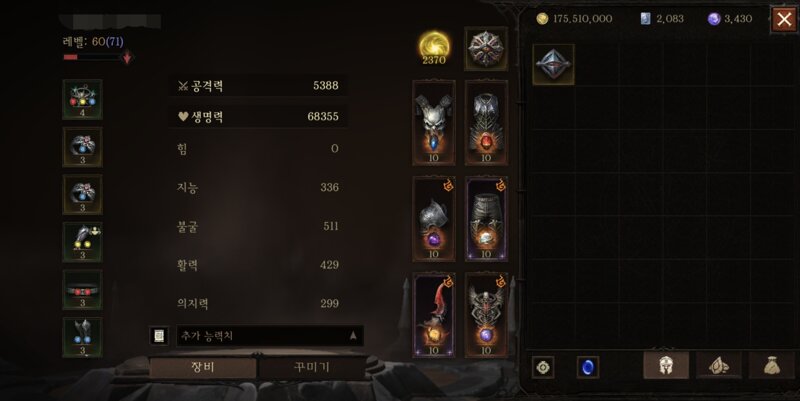Select the necklace slot with level 4
The image size is (800, 401).
coord(82,99)
